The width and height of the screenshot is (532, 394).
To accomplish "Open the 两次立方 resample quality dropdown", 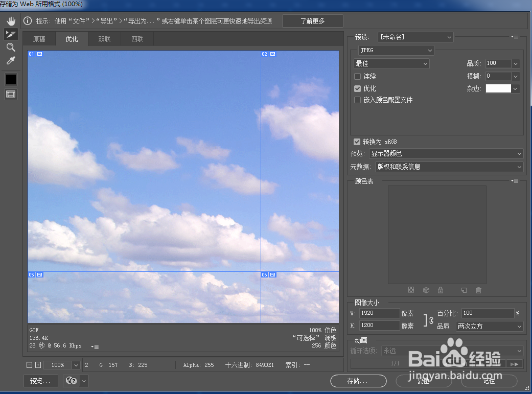I will point(490,326).
